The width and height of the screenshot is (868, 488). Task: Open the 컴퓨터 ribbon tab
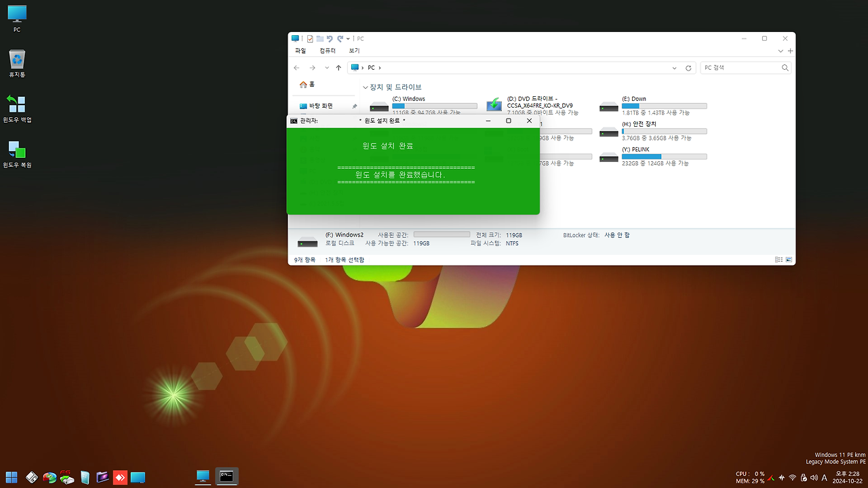coord(328,51)
